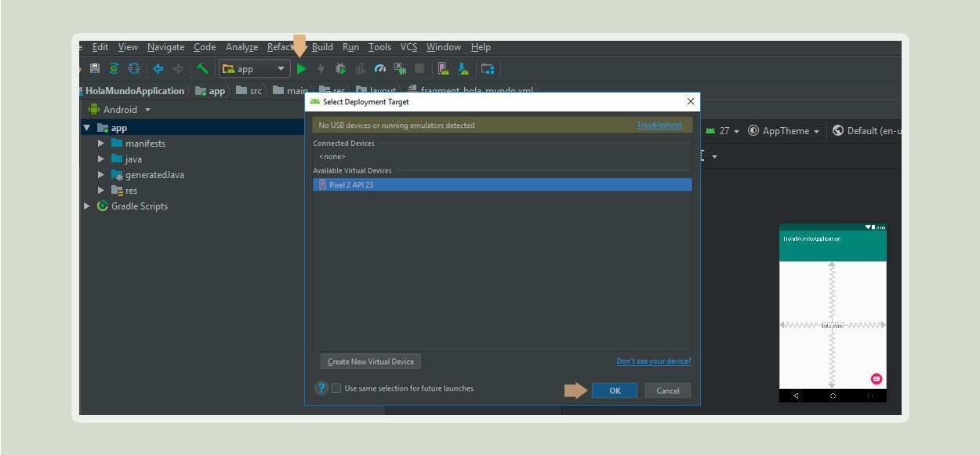Open the VCS menu

pos(408,47)
